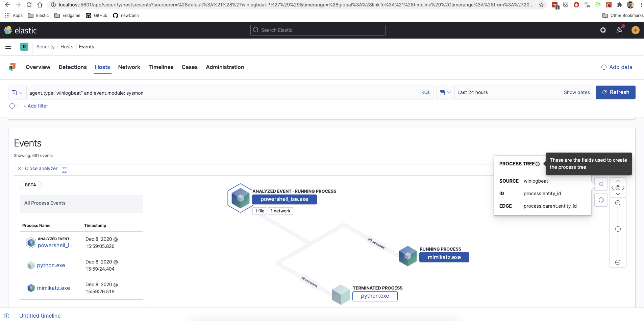644x321 pixels.
Task: Click the powershell_ise.exe cube node
Action: 240,198
